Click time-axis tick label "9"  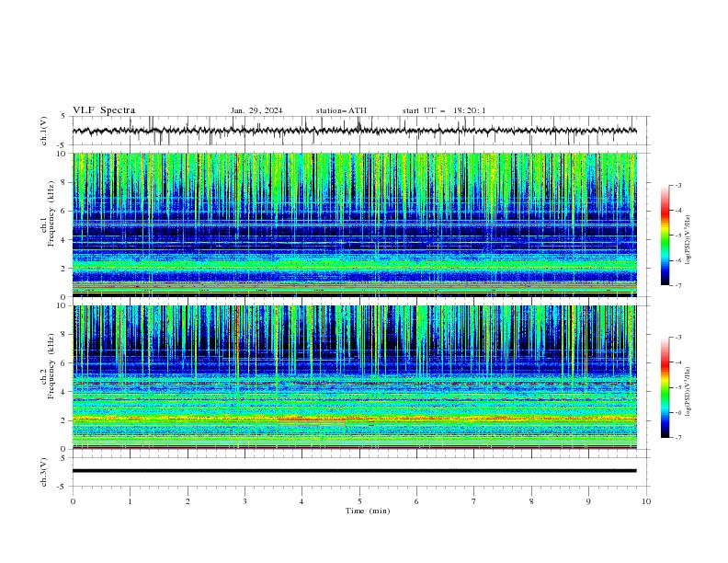(x=588, y=501)
